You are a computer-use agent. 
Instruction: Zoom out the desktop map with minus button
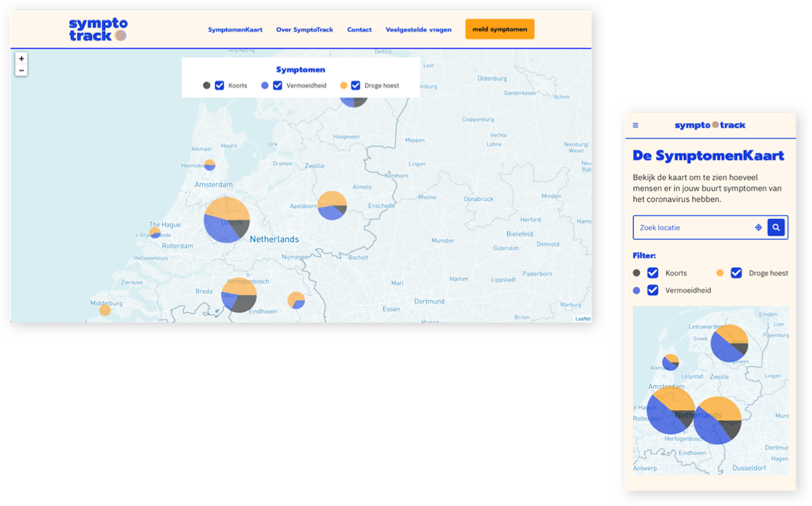point(22,70)
